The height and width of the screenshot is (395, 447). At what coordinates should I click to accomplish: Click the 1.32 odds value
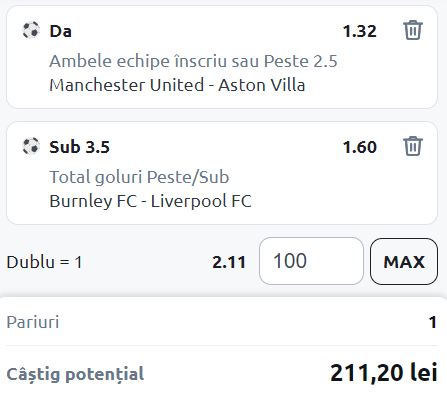coord(360,31)
